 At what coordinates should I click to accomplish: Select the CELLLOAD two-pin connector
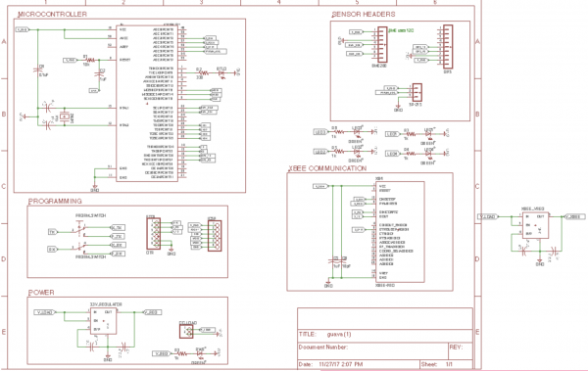(x=186, y=331)
